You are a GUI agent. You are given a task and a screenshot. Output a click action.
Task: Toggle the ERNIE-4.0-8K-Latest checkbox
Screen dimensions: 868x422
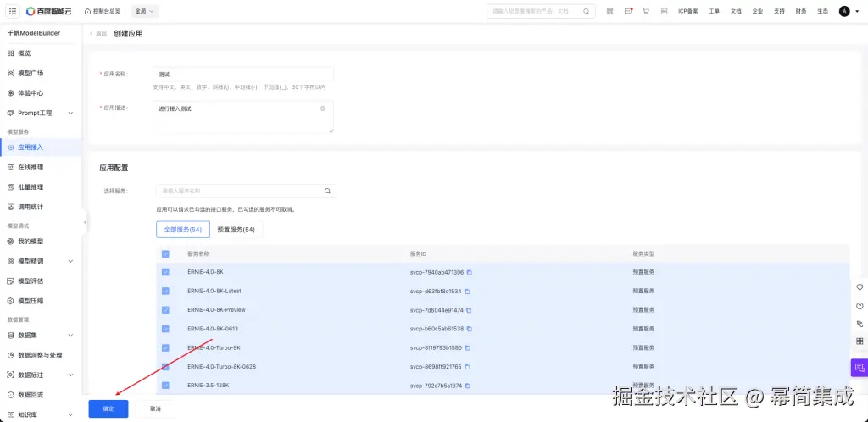pyautogui.click(x=165, y=291)
